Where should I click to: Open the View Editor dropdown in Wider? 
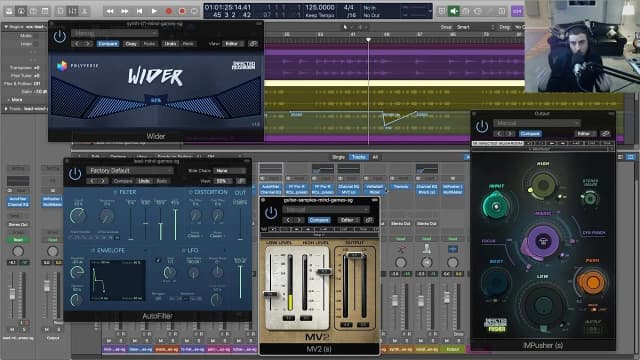click(x=234, y=44)
